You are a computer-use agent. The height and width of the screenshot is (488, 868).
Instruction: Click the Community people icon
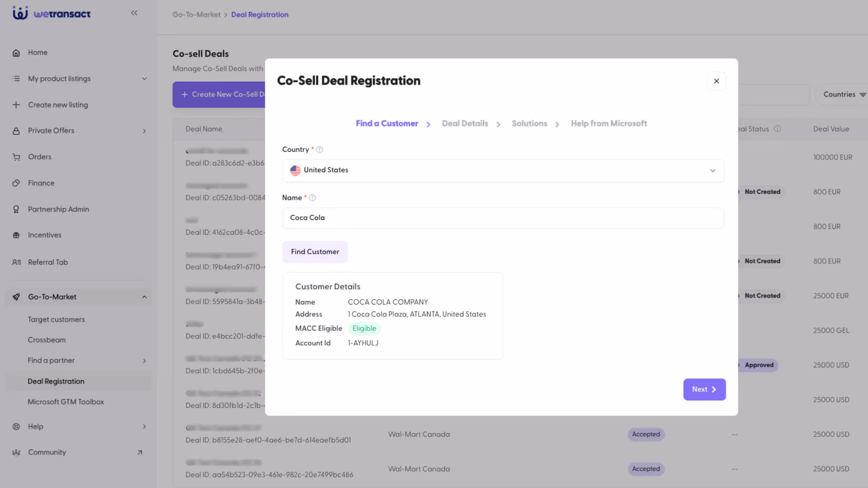click(16, 453)
